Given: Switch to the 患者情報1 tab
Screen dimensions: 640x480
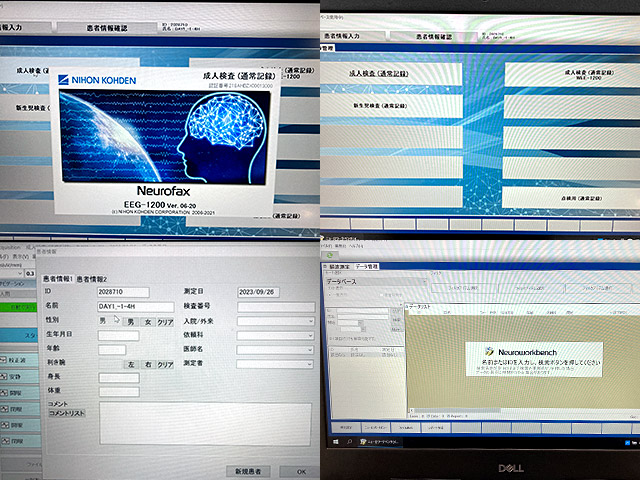Looking at the screenshot, I should [58, 279].
